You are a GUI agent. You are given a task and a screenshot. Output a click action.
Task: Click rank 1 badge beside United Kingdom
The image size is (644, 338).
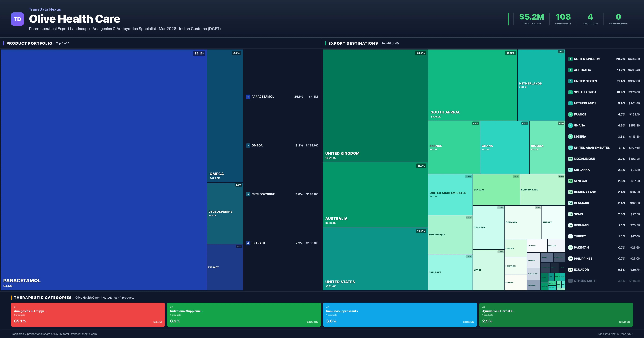coord(570,59)
